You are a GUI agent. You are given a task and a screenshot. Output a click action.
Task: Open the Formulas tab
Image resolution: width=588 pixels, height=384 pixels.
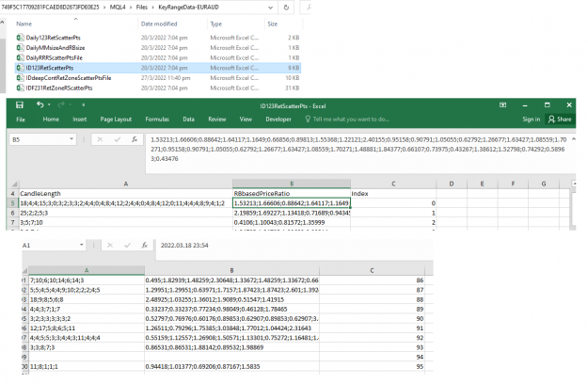click(157, 120)
